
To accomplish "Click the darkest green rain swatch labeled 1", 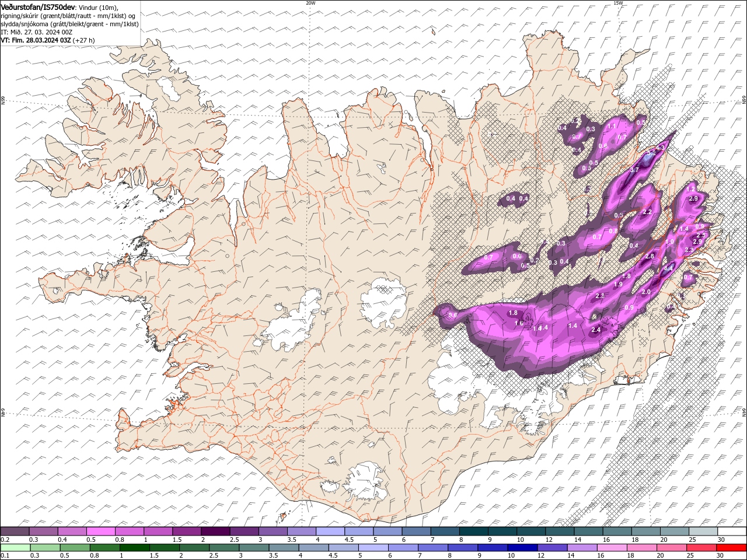I will click(134, 548).
